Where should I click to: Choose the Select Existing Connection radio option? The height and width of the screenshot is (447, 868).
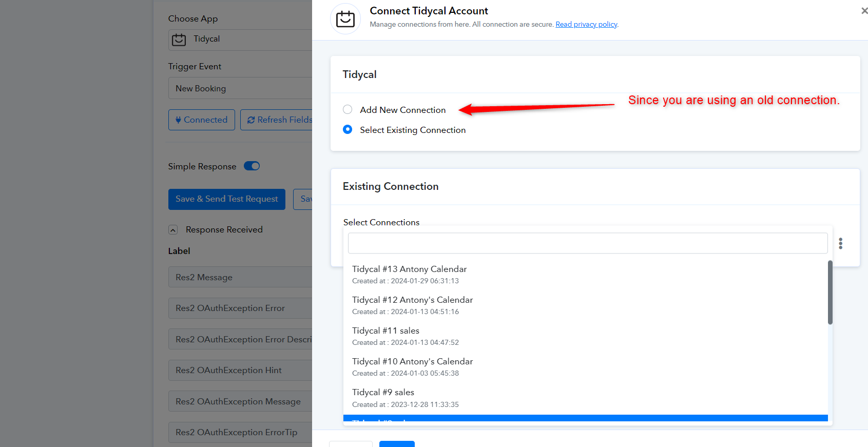(x=348, y=129)
